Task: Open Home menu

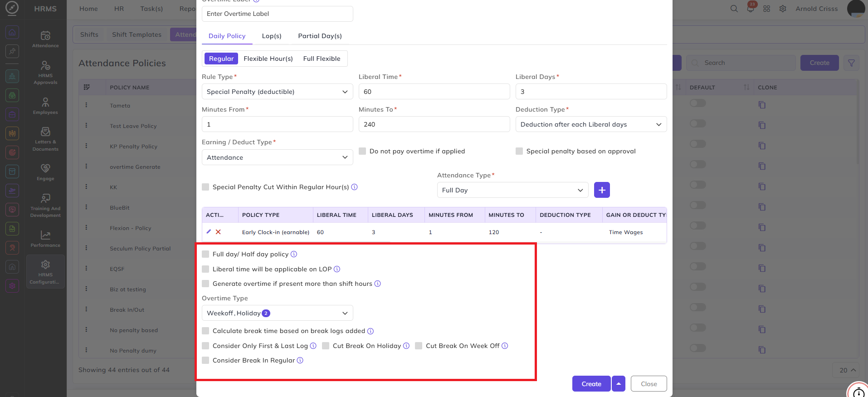Action: tap(88, 9)
